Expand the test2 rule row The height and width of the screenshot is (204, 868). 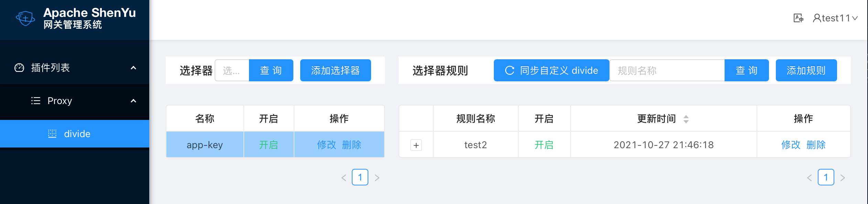416,145
